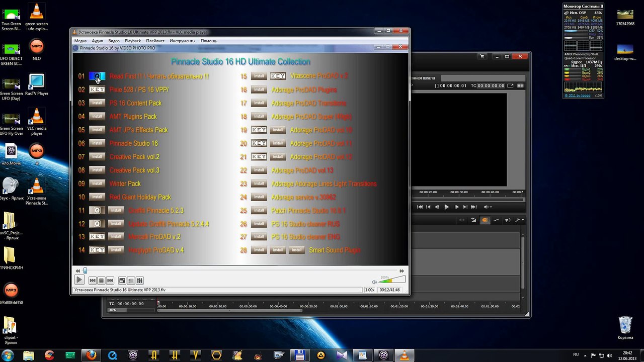Open the Аудио menu
644x362 pixels.
pos(98,41)
